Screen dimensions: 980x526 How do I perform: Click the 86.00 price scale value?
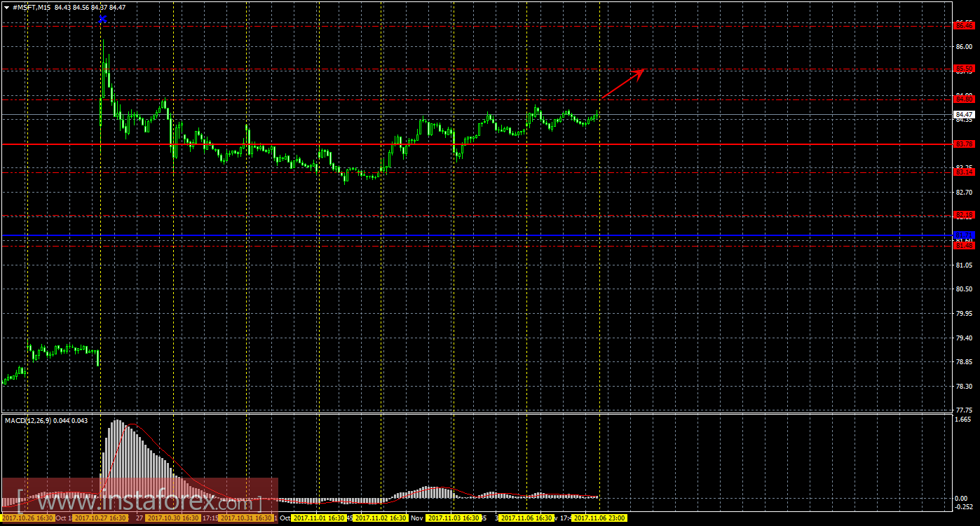[x=964, y=47]
